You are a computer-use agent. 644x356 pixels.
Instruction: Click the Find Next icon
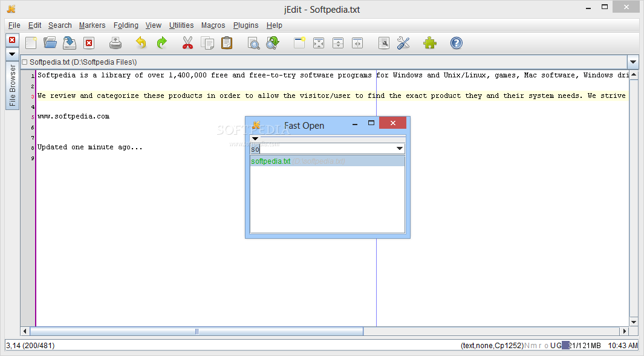(x=273, y=43)
